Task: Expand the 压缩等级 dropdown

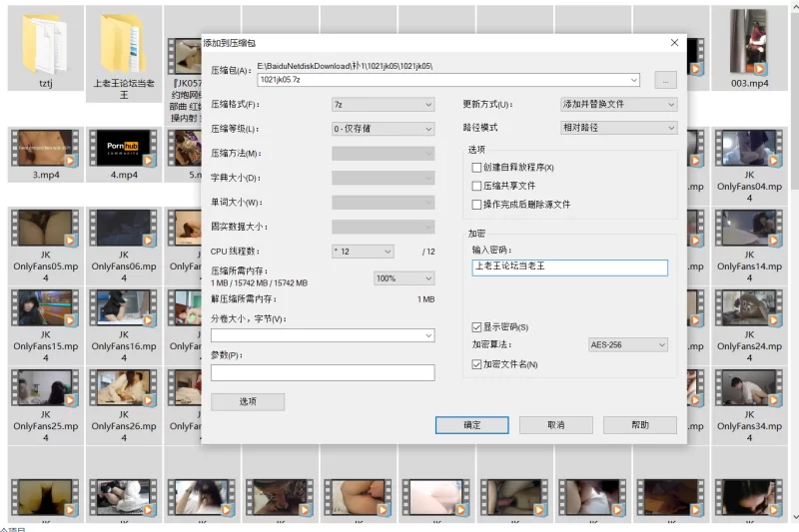Action: tap(383, 129)
